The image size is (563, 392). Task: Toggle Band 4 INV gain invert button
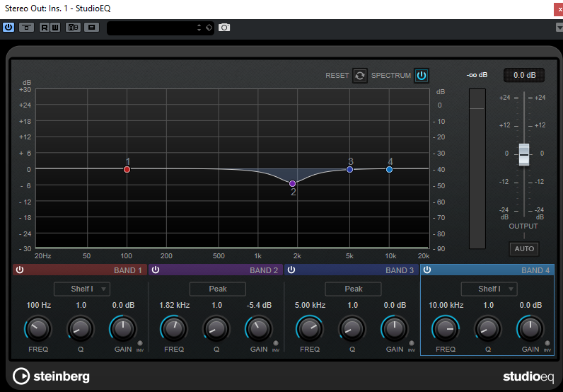(547, 343)
